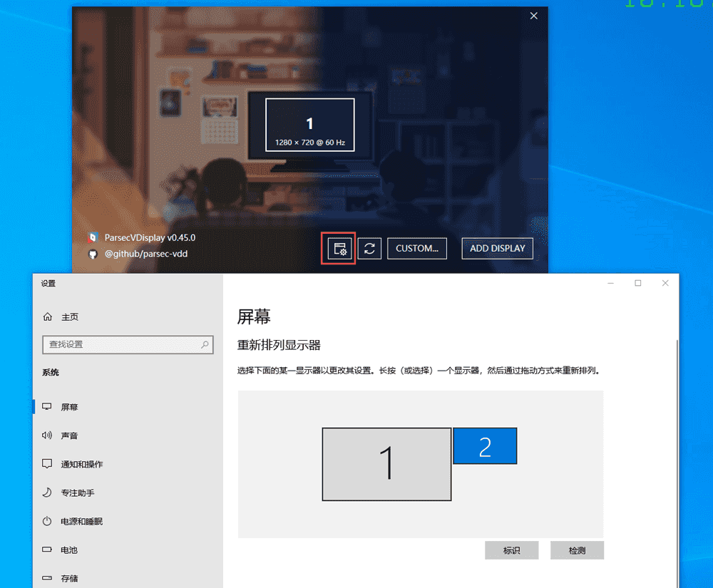
Task: Click the 主页 home icon
Action: (48, 317)
